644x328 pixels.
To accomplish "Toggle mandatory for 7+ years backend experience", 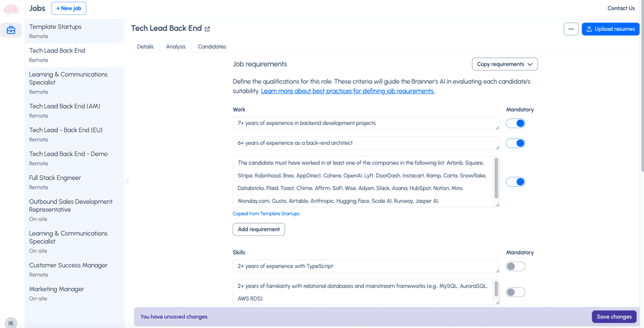I will (x=515, y=123).
